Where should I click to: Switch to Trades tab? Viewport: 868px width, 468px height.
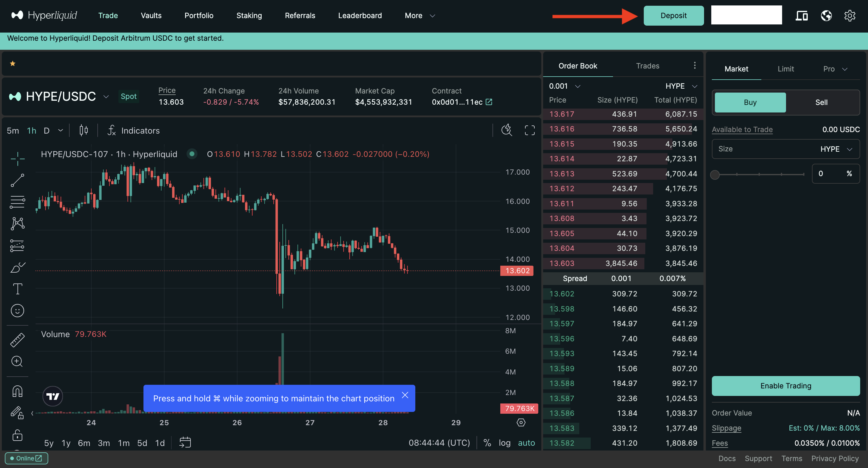coord(647,66)
